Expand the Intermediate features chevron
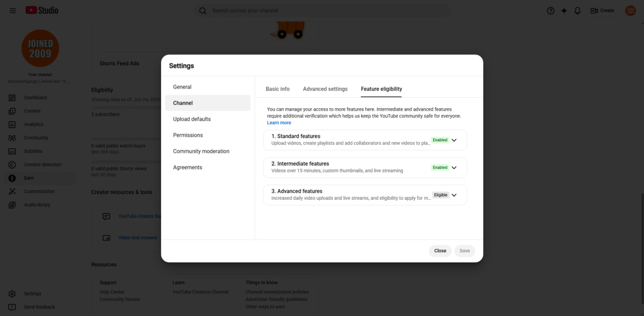Image resolution: width=644 pixels, height=316 pixels. pyautogui.click(x=454, y=168)
